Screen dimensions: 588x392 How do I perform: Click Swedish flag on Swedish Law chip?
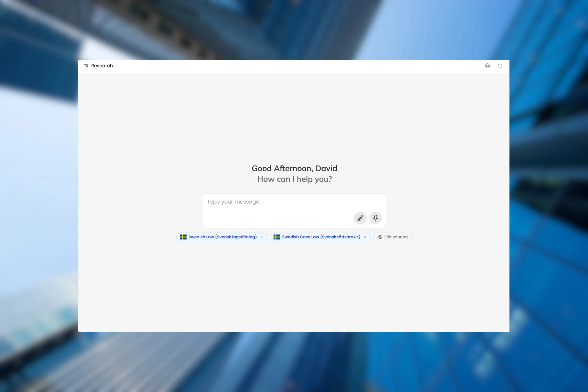coord(183,237)
